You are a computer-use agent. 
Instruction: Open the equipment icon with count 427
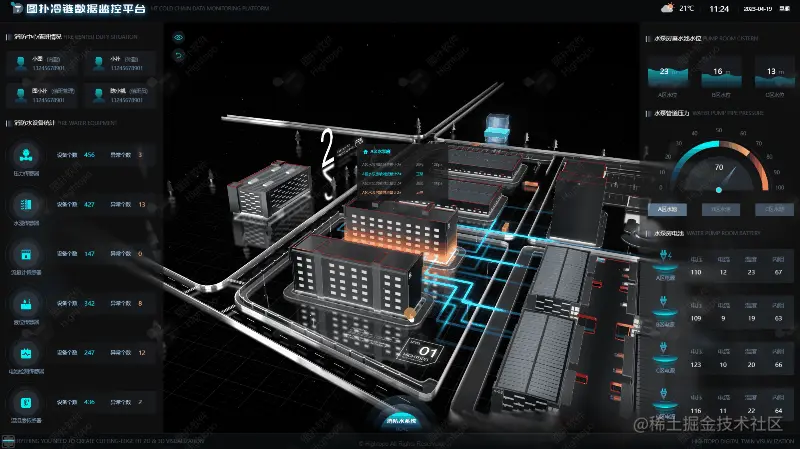tap(26, 205)
